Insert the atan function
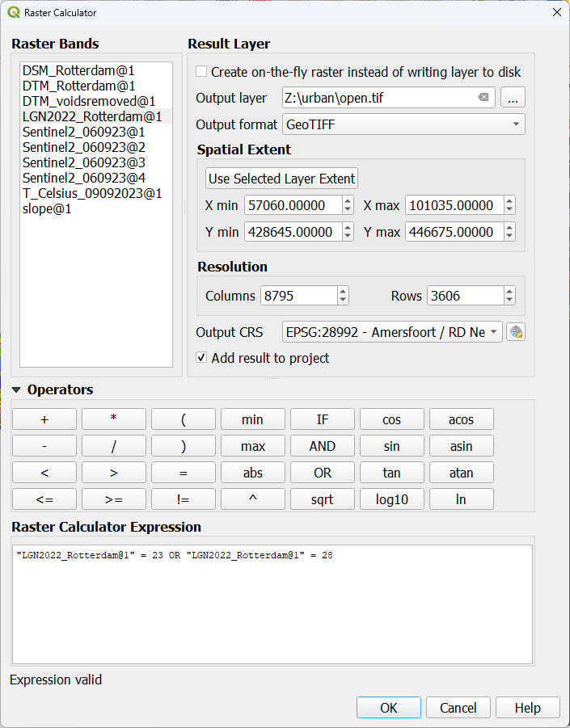570x728 pixels. (x=462, y=473)
